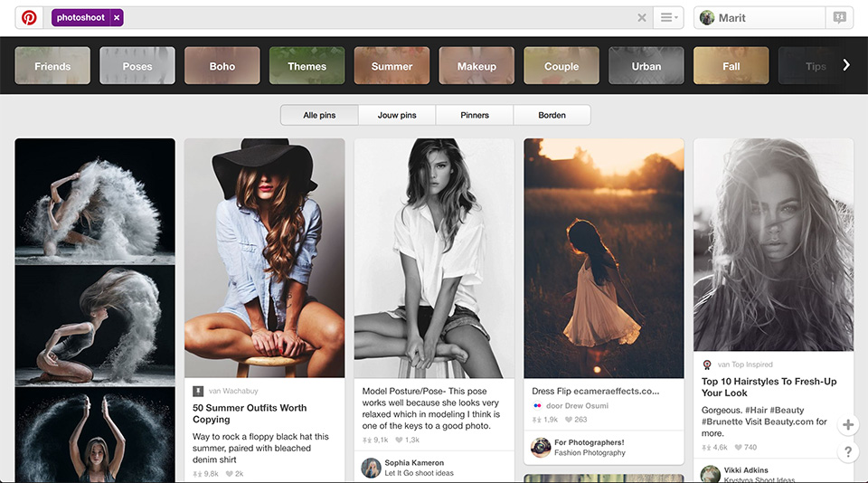This screenshot has height=483, width=868.
Task: Open For Photographers! board avatar
Action: (541, 448)
